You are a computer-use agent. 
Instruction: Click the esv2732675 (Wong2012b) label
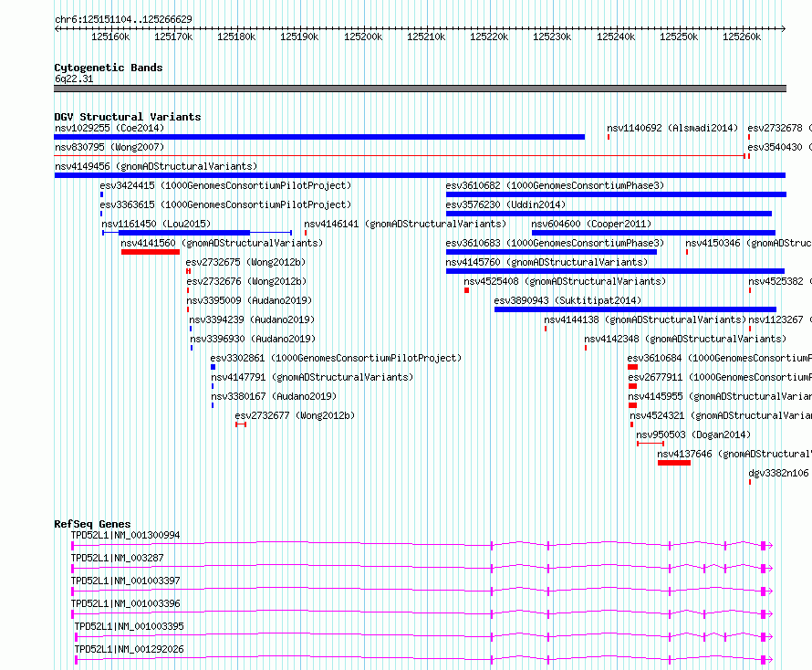point(246,262)
